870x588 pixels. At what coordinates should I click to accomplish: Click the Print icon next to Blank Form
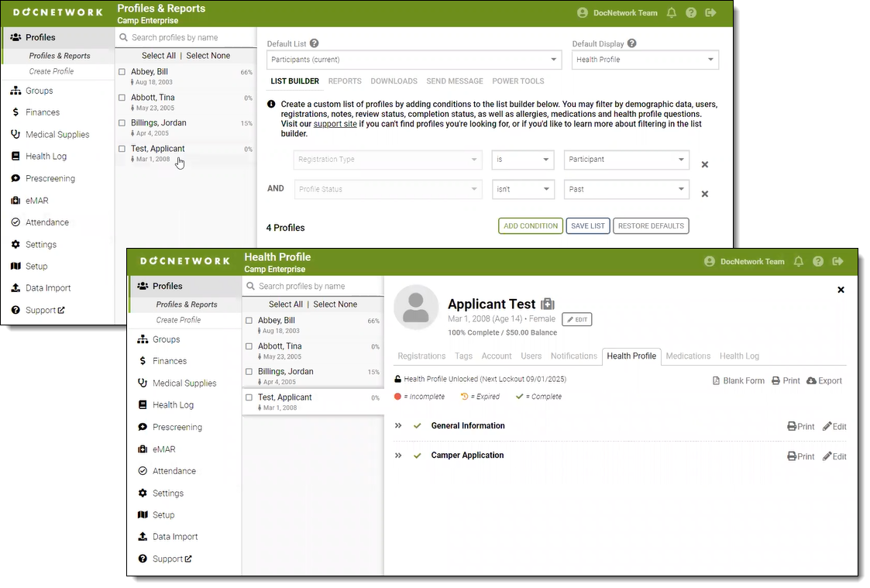pyautogui.click(x=776, y=381)
